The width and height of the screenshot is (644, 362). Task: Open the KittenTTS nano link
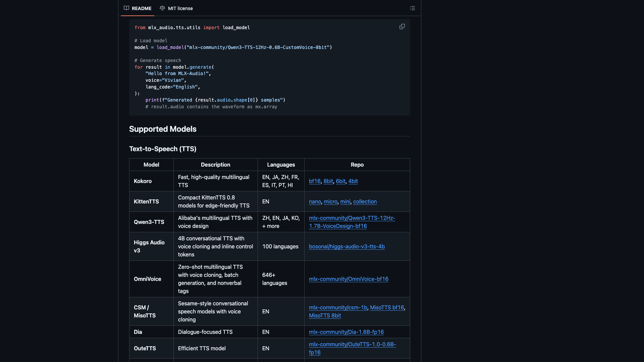[315, 201]
